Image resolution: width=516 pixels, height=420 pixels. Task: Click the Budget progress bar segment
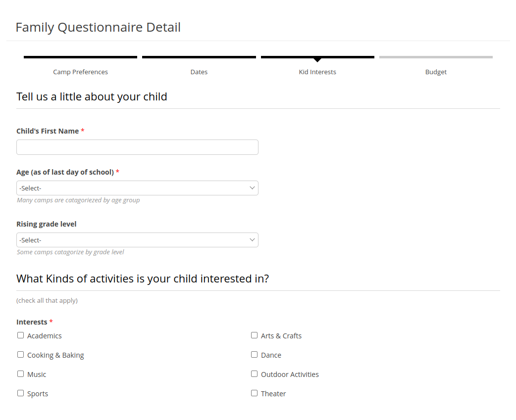pyautogui.click(x=436, y=57)
